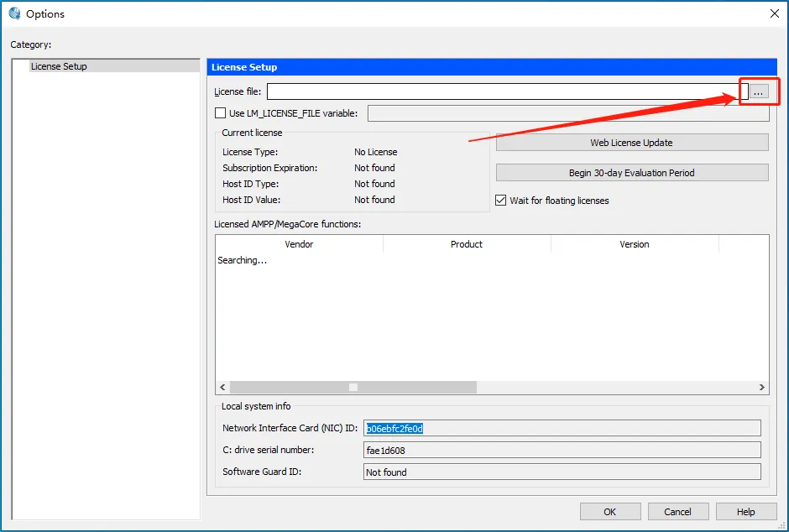This screenshot has width=789, height=532.
Task: Confirm with the OK button
Action: click(610, 511)
